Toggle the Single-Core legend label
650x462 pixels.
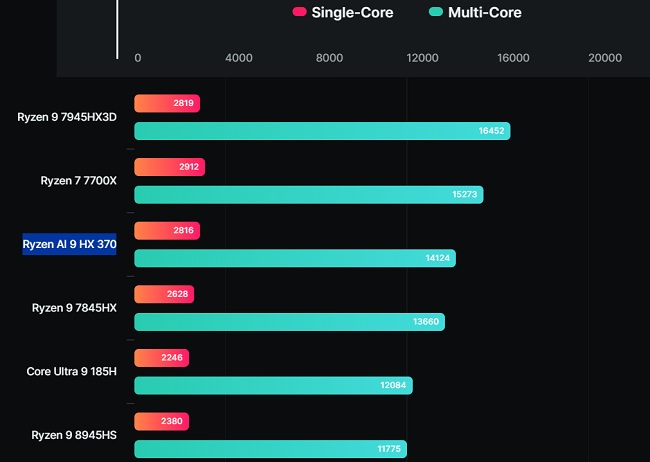pyautogui.click(x=352, y=13)
